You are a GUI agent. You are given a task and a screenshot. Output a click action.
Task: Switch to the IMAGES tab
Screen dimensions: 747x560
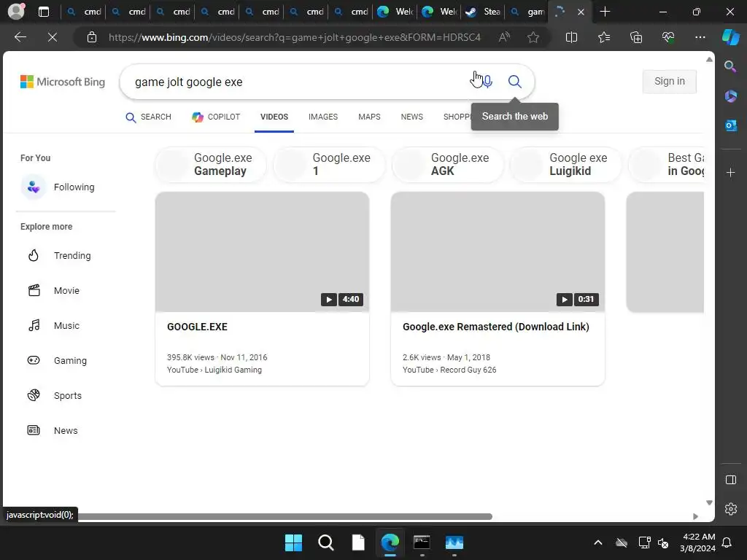pos(323,117)
